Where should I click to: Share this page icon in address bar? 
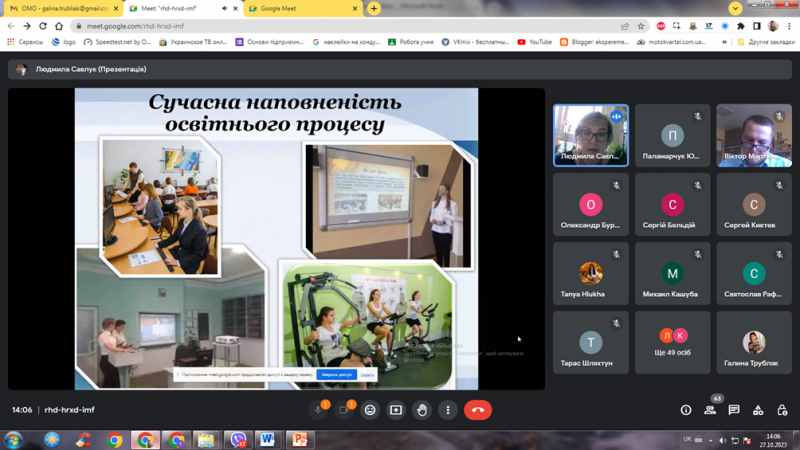(x=625, y=26)
